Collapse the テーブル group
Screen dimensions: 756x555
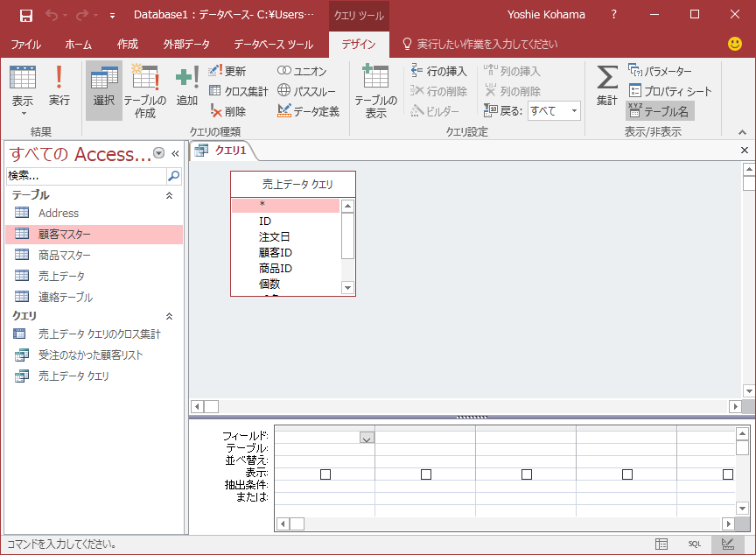pos(169,195)
